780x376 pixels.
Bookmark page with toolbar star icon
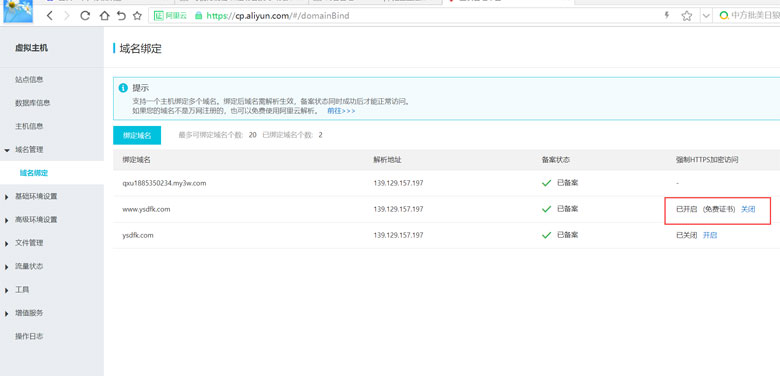[x=137, y=15]
